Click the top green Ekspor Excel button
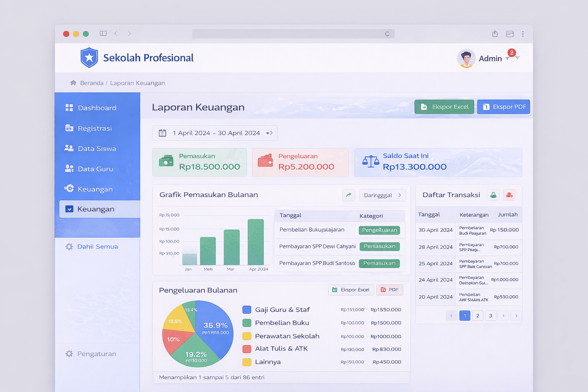This screenshot has width=588, height=392. [x=444, y=107]
